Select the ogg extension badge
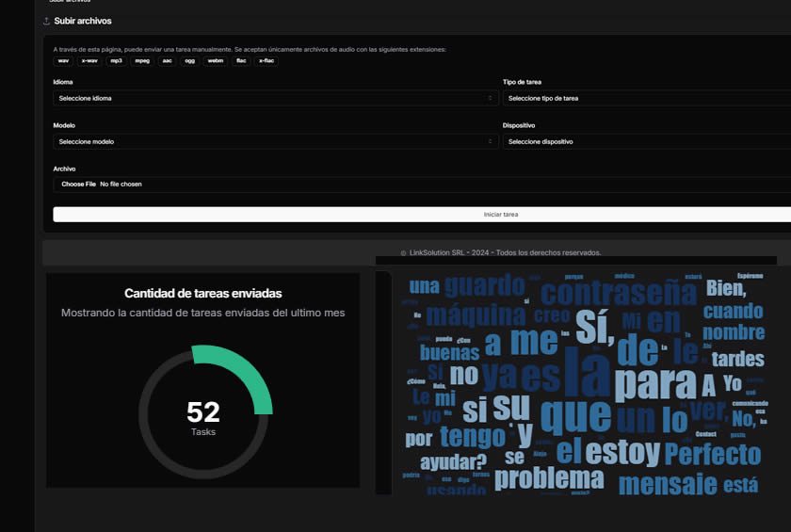The image size is (791, 532). [x=190, y=60]
